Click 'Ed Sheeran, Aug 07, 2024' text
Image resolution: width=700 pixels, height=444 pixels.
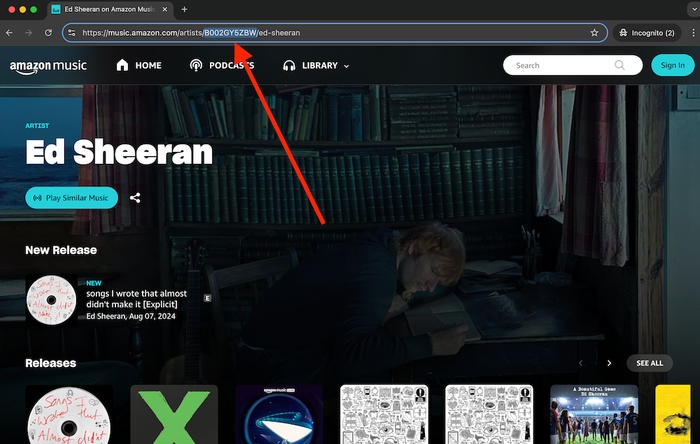[x=131, y=316]
